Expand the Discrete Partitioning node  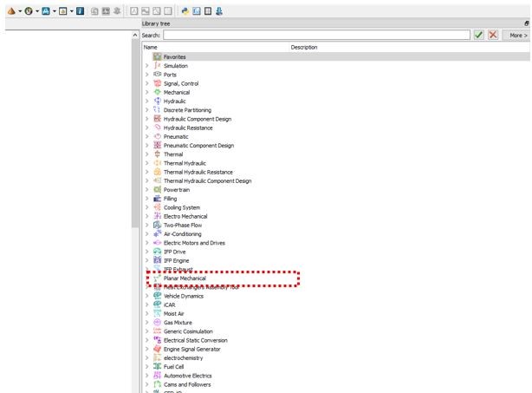pyautogui.click(x=147, y=109)
